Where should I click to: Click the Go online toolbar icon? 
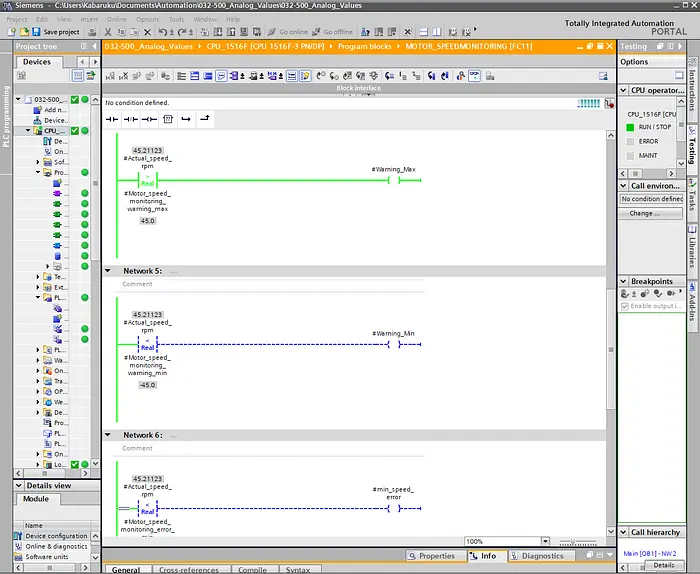click(x=271, y=32)
